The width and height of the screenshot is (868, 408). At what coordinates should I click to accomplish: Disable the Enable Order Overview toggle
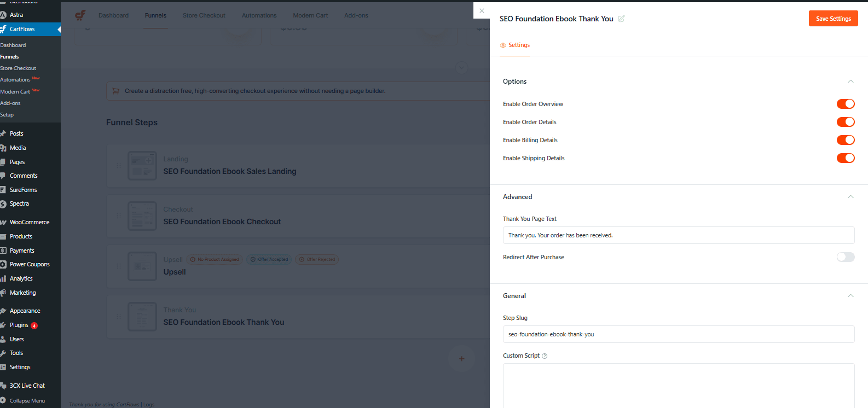845,104
